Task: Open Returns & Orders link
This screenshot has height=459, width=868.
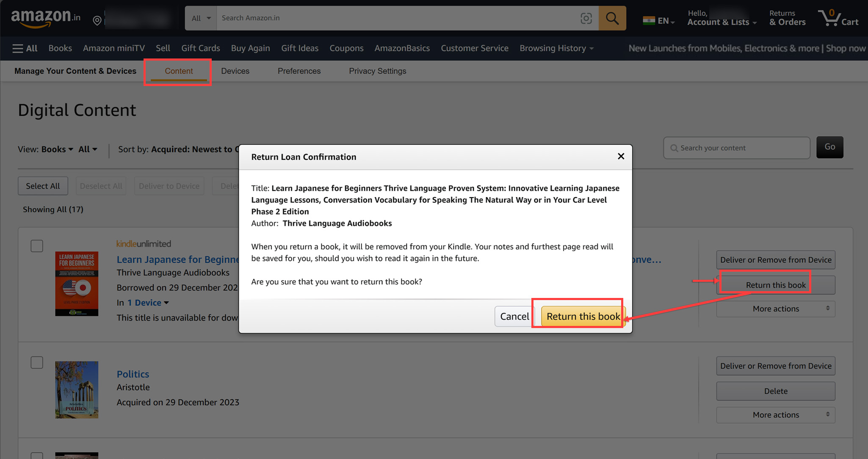Action: click(788, 18)
